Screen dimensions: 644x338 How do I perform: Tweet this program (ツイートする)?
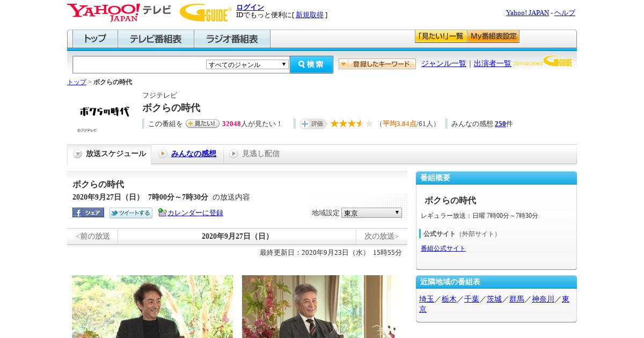point(131,212)
